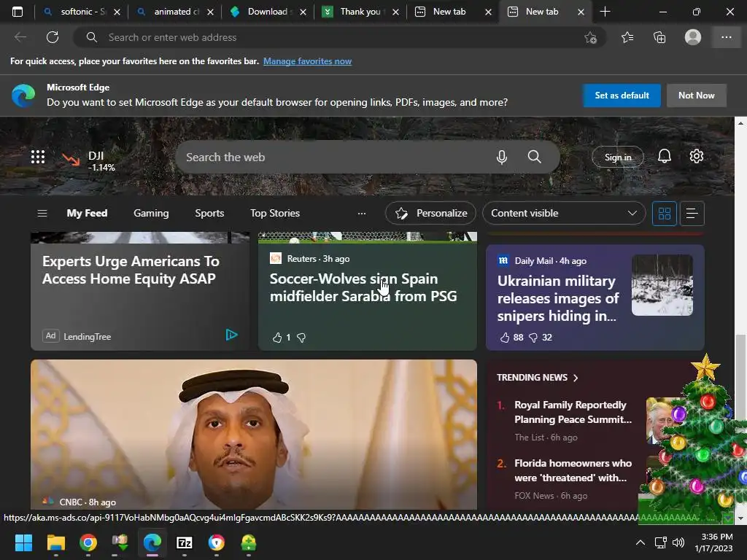Image resolution: width=747 pixels, height=560 pixels.
Task: Click the address bar input
Action: (338, 37)
